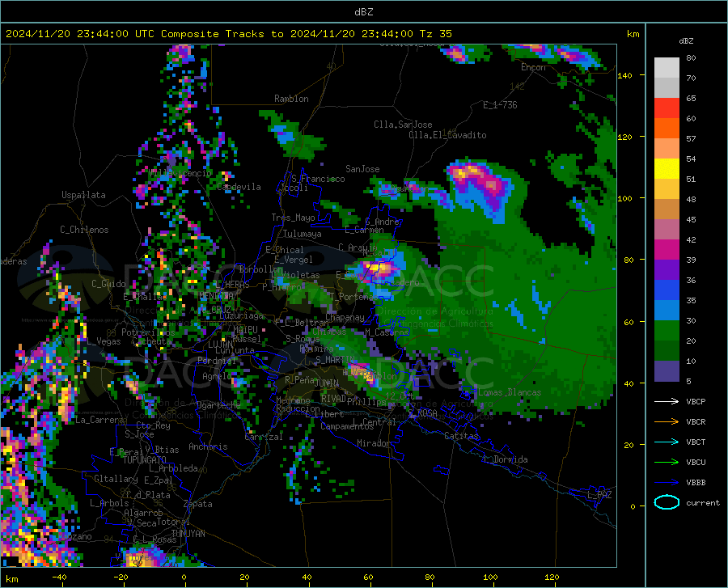This screenshot has height=588, width=728.
Task: Click the Carrizal map label
Action: pos(264,437)
